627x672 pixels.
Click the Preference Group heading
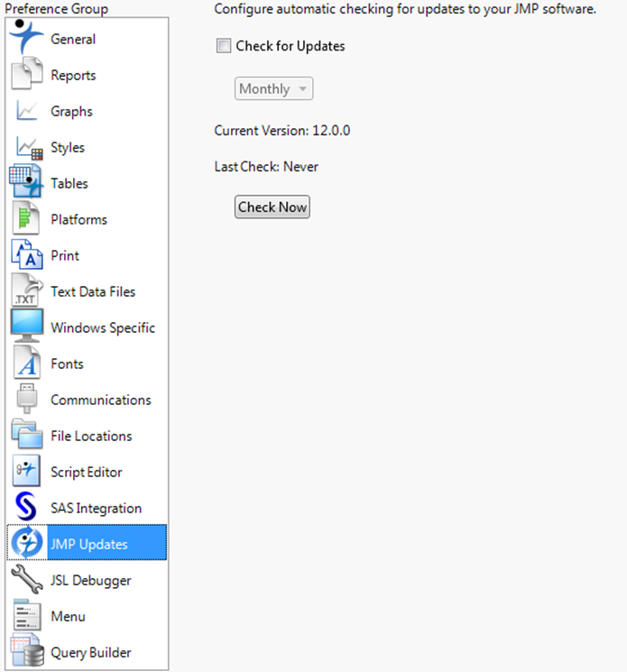(x=56, y=9)
